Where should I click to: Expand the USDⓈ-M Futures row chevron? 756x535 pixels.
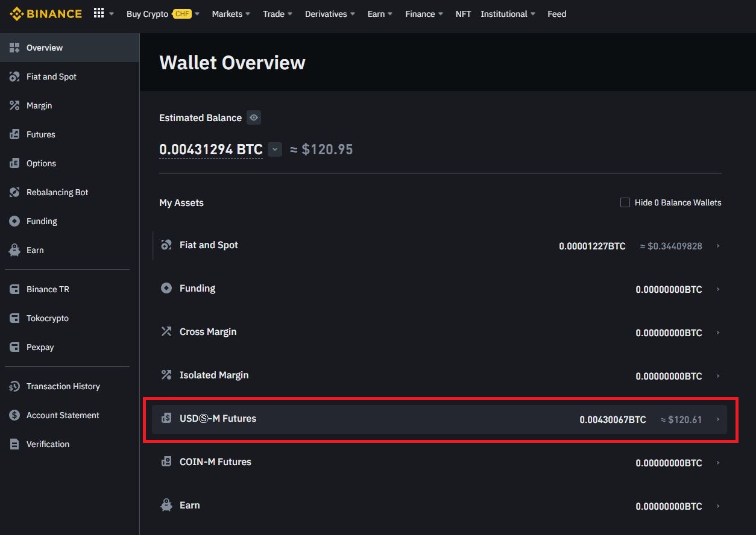point(717,419)
